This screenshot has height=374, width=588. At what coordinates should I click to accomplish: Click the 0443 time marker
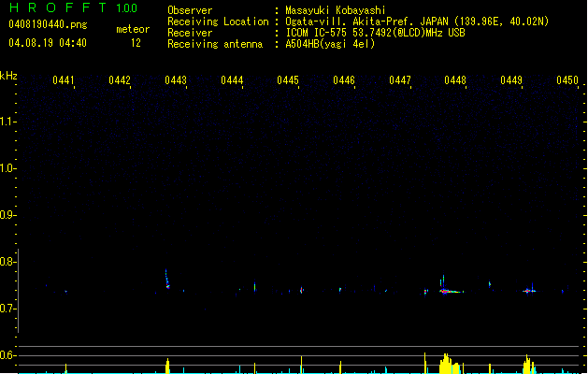(x=176, y=80)
